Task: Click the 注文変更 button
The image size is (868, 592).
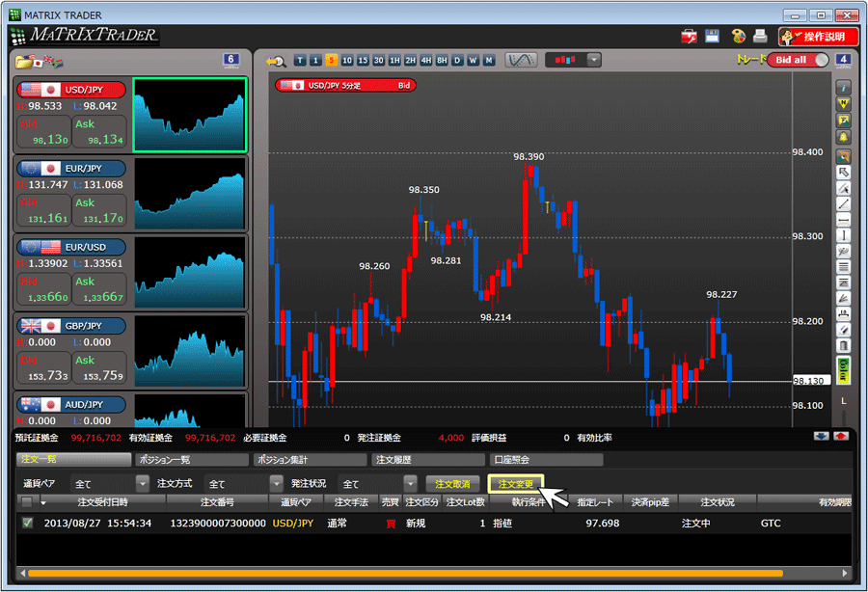Action: coord(515,484)
